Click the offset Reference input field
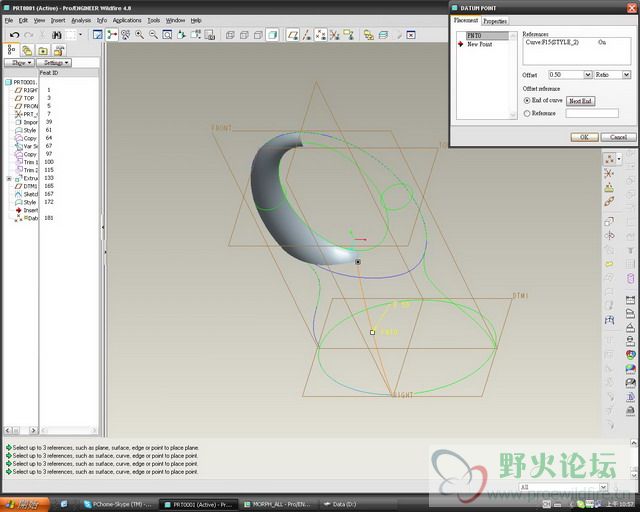 (x=592, y=114)
